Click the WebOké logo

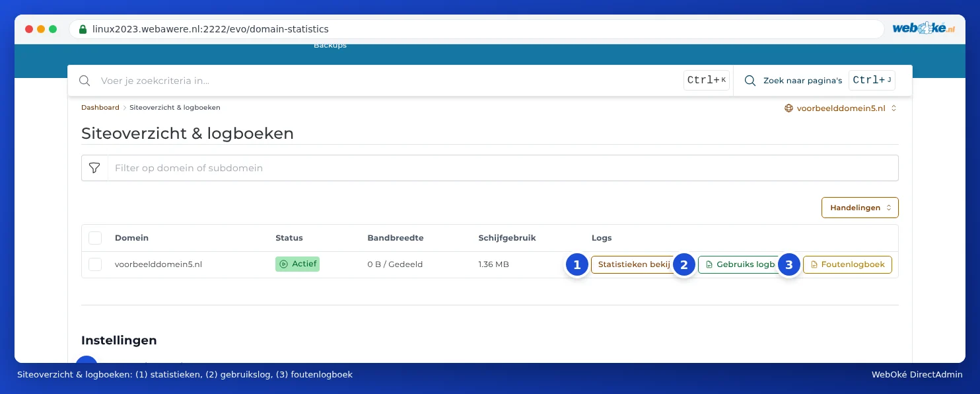pos(923,28)
